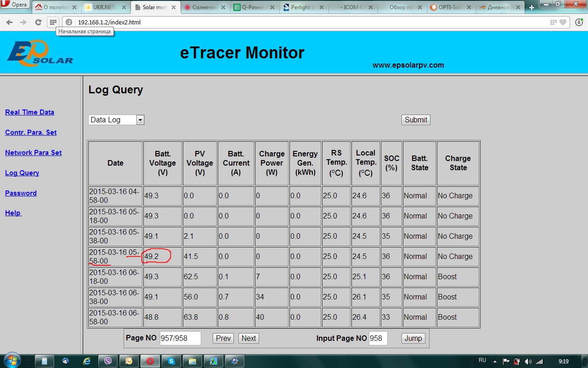Switch to the Дневное tab
Viewport: 588px width, 368px height.
(x=499, y=7)
